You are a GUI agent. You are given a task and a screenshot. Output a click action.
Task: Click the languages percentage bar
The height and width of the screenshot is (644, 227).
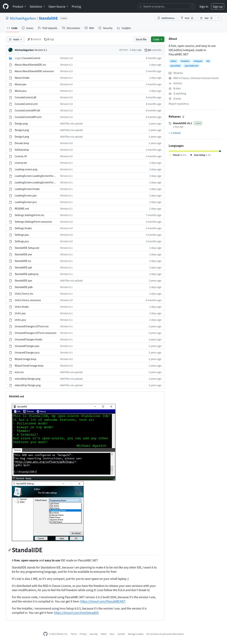195,151
